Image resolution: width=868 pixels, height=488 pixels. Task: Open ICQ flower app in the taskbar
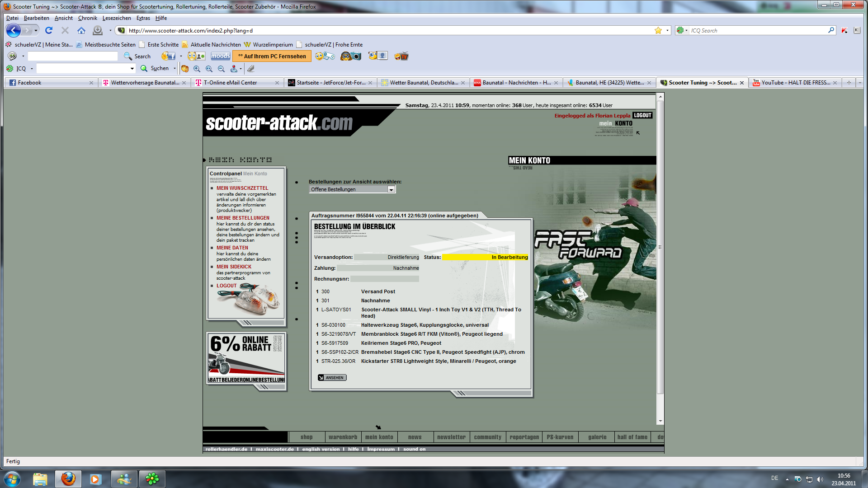[152, 479]
